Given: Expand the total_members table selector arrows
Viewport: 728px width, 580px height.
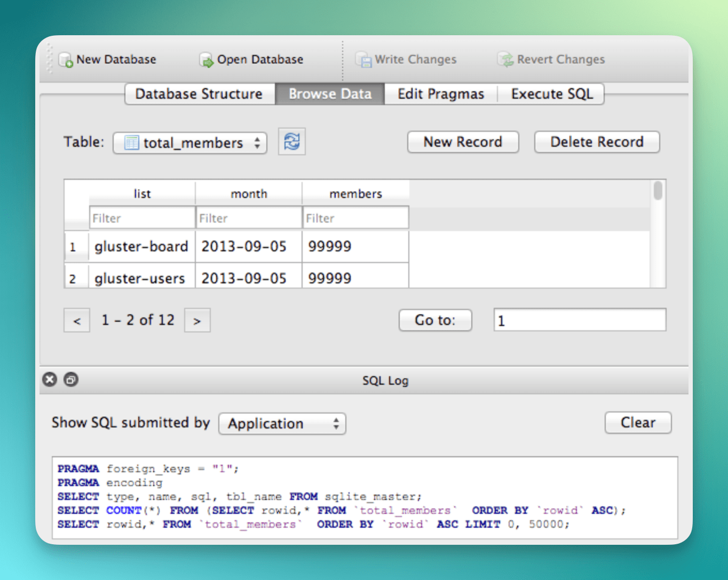Looking at the screenshot, I should [x=257, y=142].
